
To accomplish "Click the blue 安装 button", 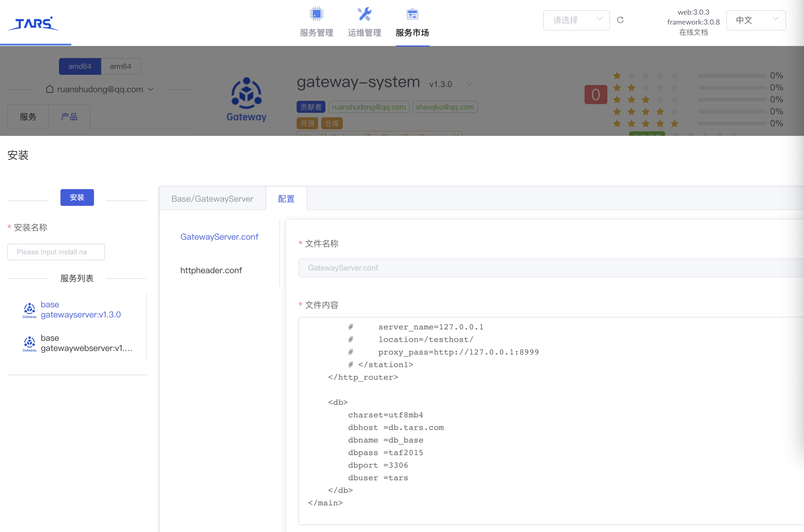I will tap(77, 197).
